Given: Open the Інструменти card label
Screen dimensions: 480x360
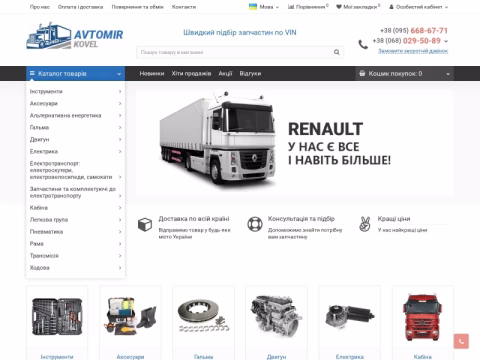Looking at the screenshot, I should point(57,357).
